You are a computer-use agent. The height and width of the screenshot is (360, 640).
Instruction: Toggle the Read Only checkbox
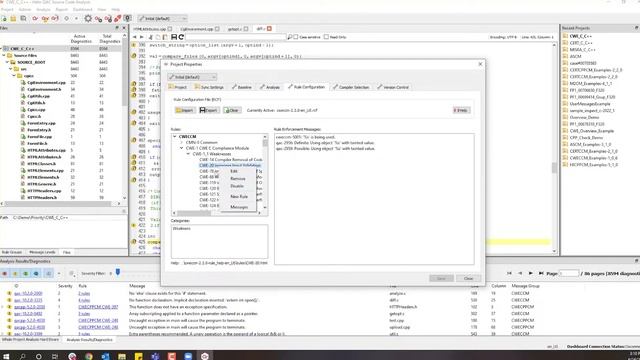pyautogui.click(x=326, y=37)
